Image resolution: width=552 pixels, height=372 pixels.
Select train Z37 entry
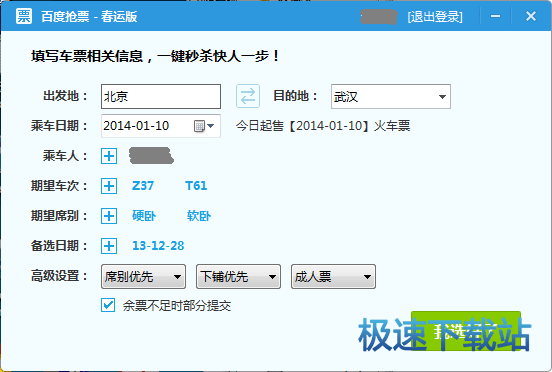click(x=143, y=185)
